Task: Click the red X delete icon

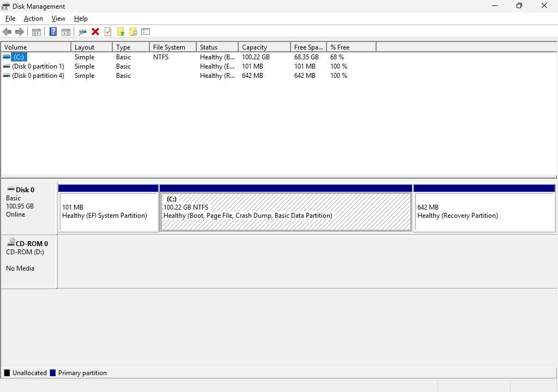Action: [95, 32]
